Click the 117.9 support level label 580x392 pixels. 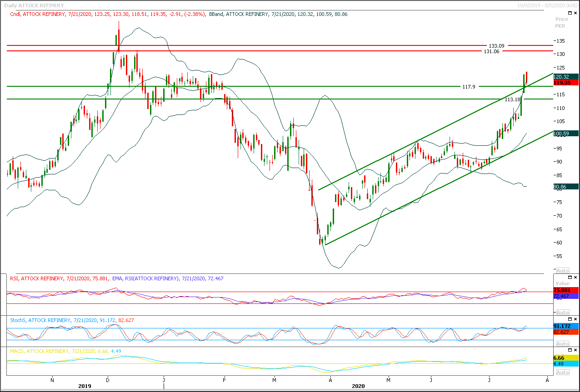[469, 86]
